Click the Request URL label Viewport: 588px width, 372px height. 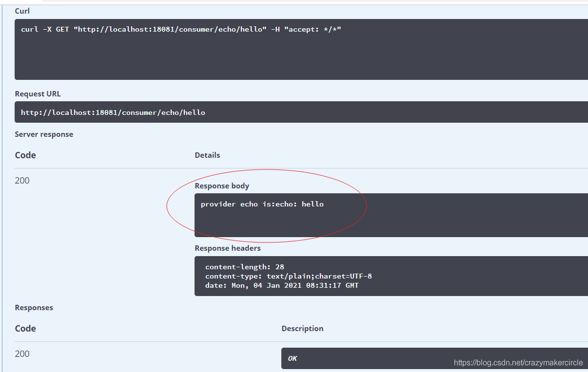click(38, 94)
